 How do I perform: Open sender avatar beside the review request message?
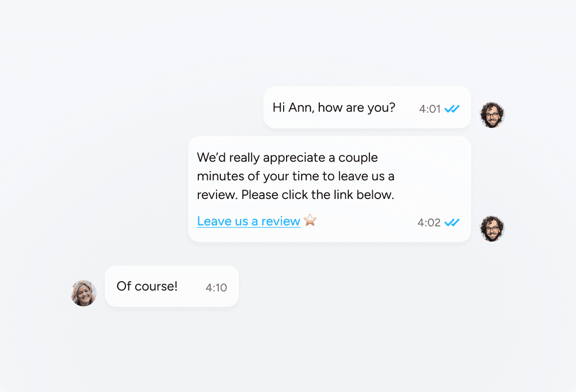[492, 228]
